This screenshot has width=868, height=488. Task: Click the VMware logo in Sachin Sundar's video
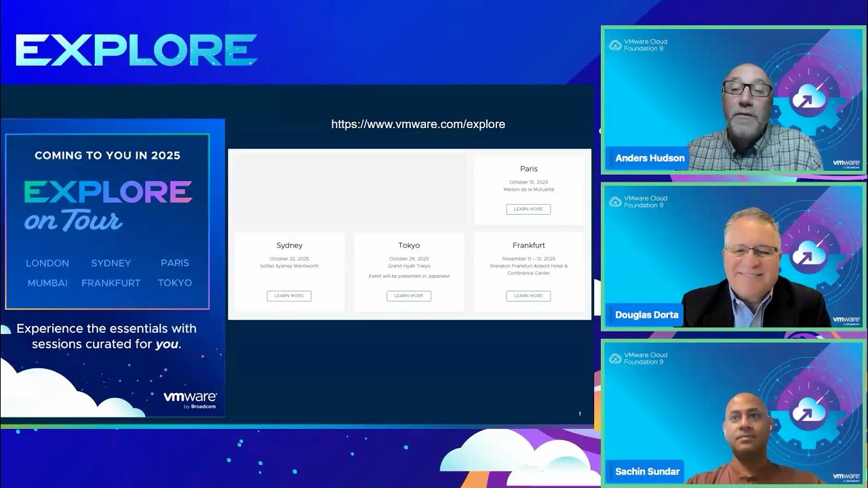846,476
